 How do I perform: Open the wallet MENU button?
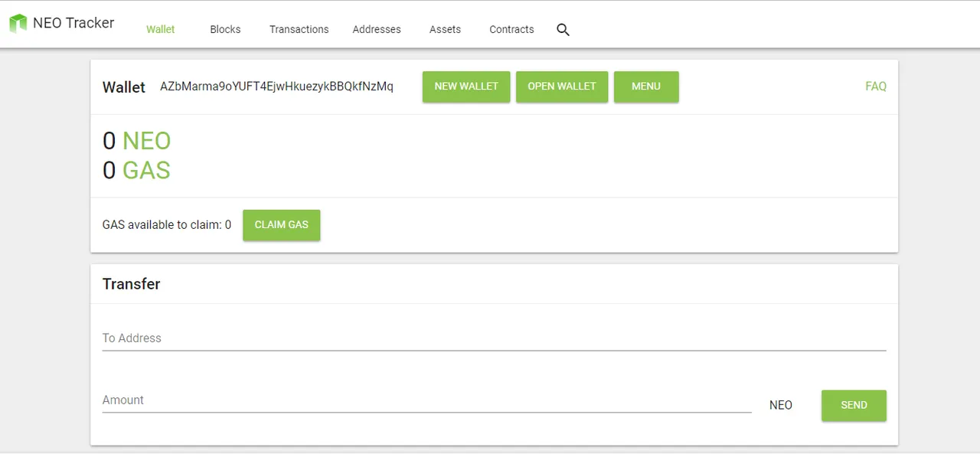click(646, 87)
